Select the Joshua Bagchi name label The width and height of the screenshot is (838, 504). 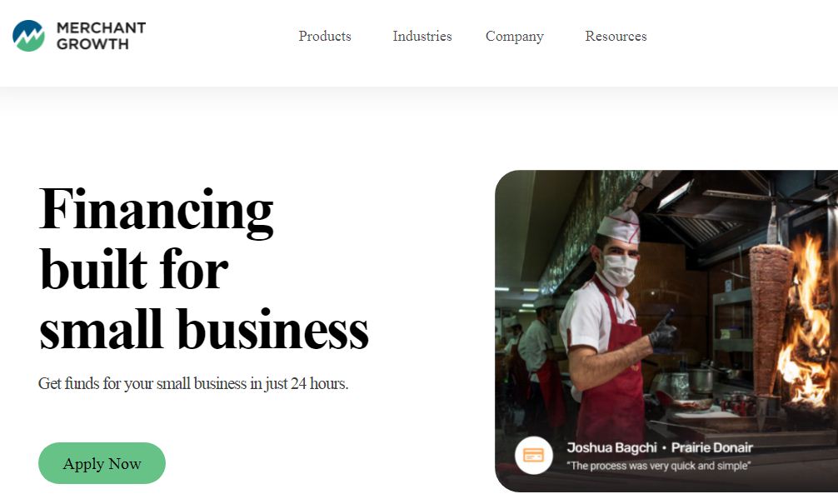coord(611,447)
